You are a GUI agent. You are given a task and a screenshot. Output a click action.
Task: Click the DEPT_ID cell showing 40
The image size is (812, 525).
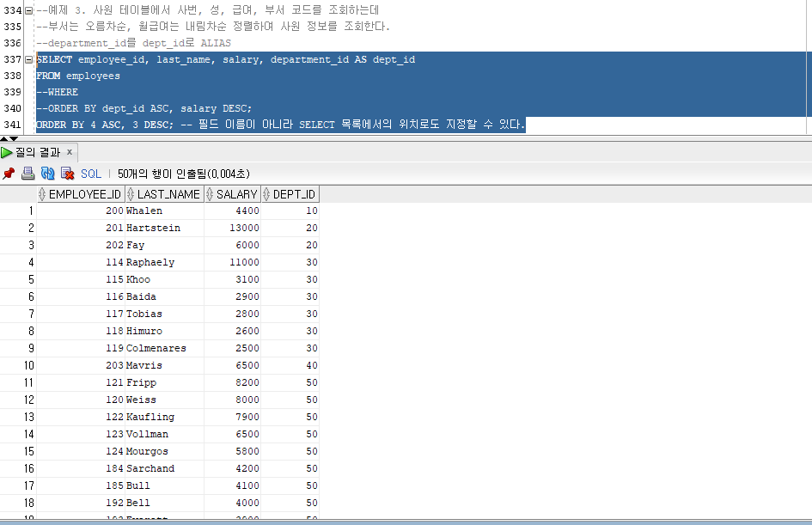(290, 365)
